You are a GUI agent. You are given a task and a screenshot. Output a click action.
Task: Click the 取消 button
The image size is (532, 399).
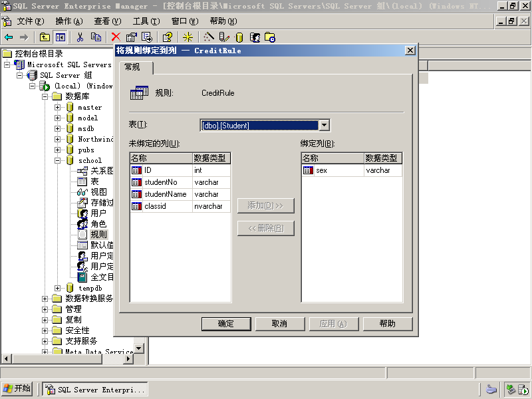click(x=280, y=324)
